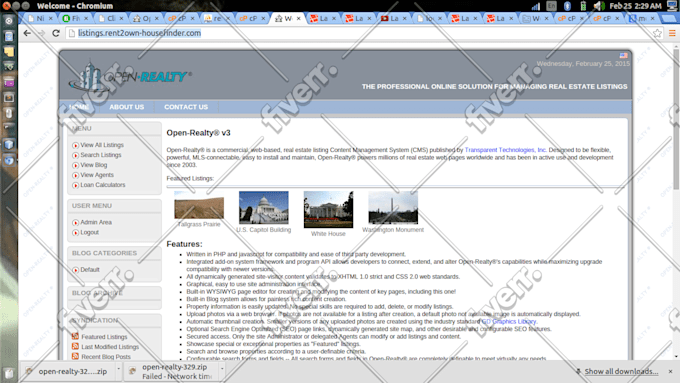
Task: Switch to the Fiverr browser tab
Action: [x=75, y=18]
